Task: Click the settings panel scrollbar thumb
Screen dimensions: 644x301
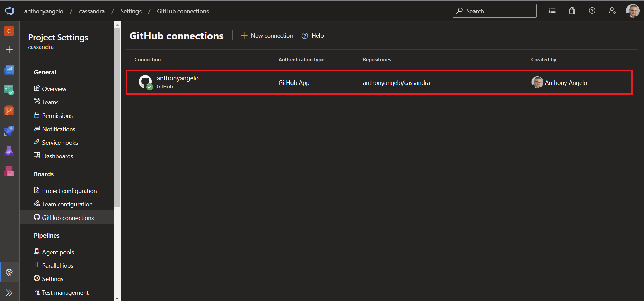Action: 117,117
